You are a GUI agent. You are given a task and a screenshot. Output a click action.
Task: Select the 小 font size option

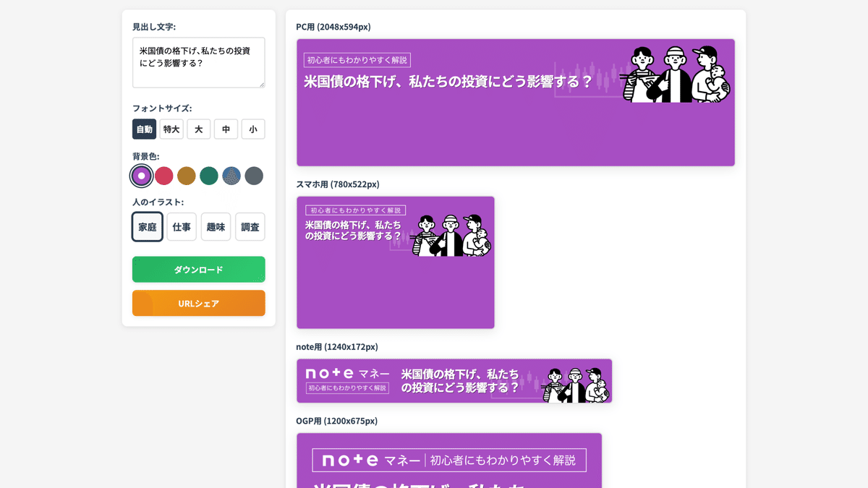click(252, 129)
